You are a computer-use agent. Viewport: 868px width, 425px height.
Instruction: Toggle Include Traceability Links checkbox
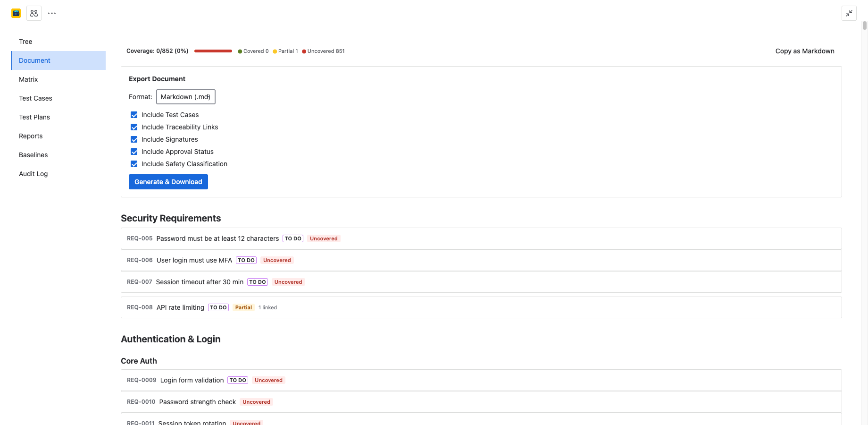134,127
